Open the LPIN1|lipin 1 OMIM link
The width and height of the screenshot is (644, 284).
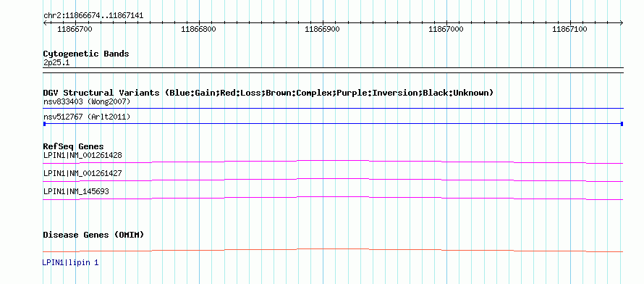click(x=71, y=262)
